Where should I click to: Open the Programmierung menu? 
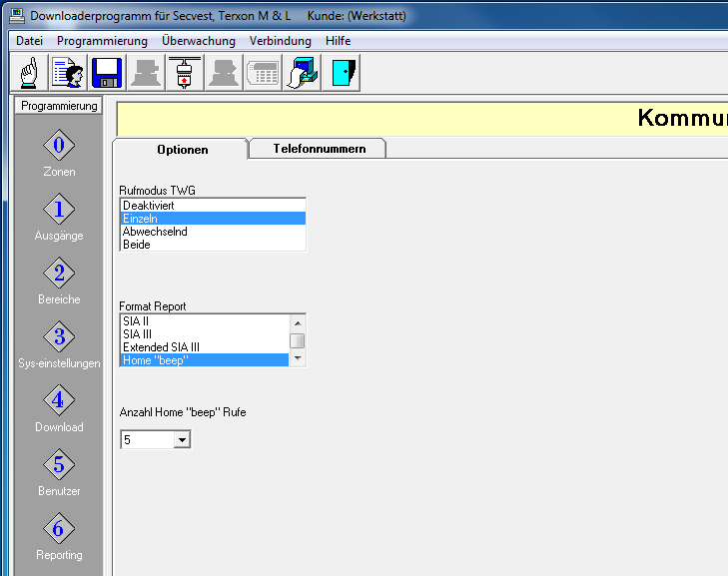102,41
